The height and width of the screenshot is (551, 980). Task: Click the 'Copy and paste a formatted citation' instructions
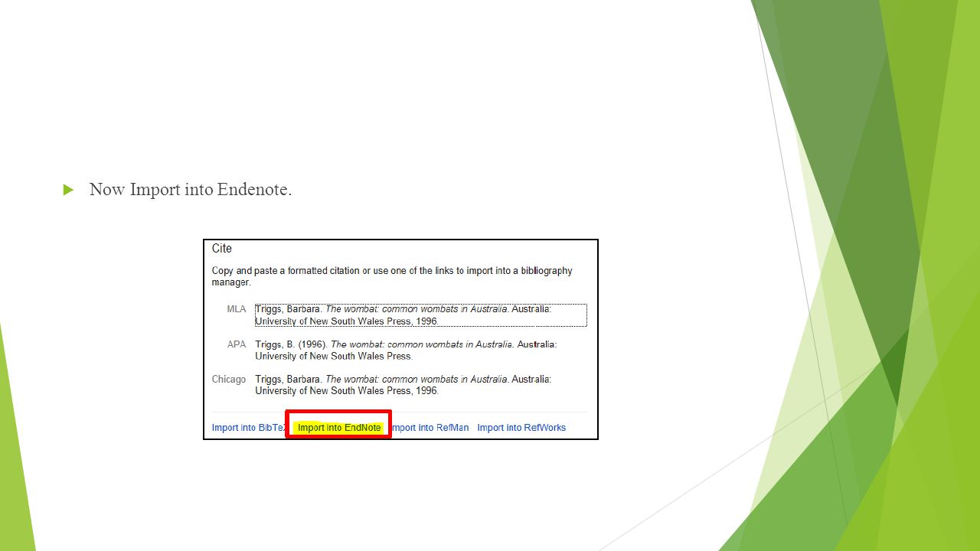[392, 276]
